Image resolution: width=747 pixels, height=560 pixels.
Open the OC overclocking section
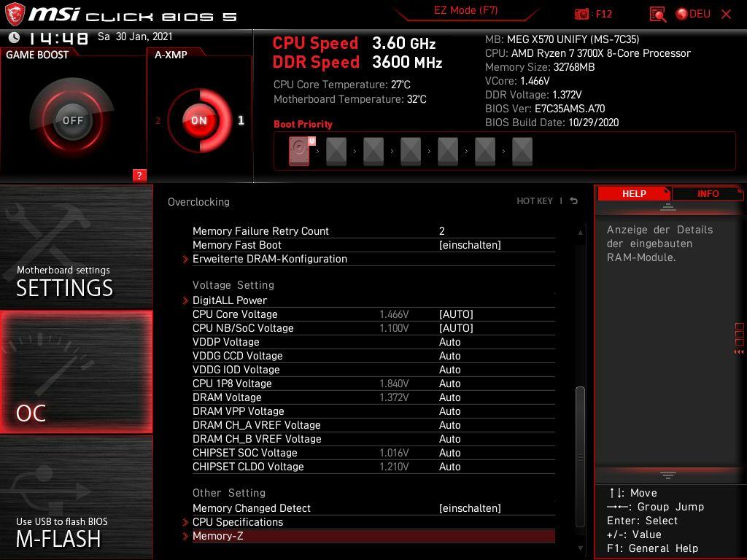point(76,372)
